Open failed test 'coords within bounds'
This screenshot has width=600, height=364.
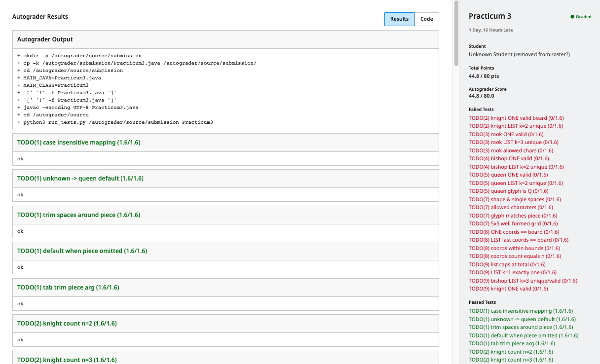click(x=514, y=248)
